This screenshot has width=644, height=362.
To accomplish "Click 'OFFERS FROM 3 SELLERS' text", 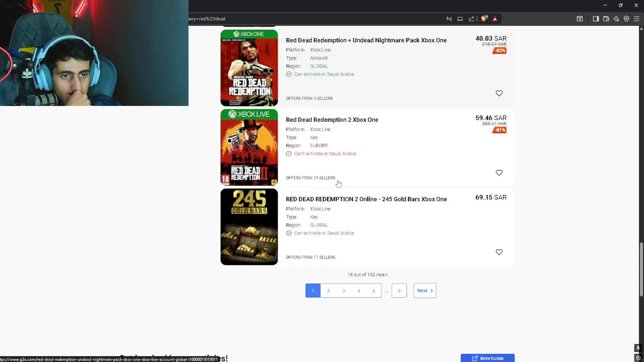I will [x=309, y=99].
